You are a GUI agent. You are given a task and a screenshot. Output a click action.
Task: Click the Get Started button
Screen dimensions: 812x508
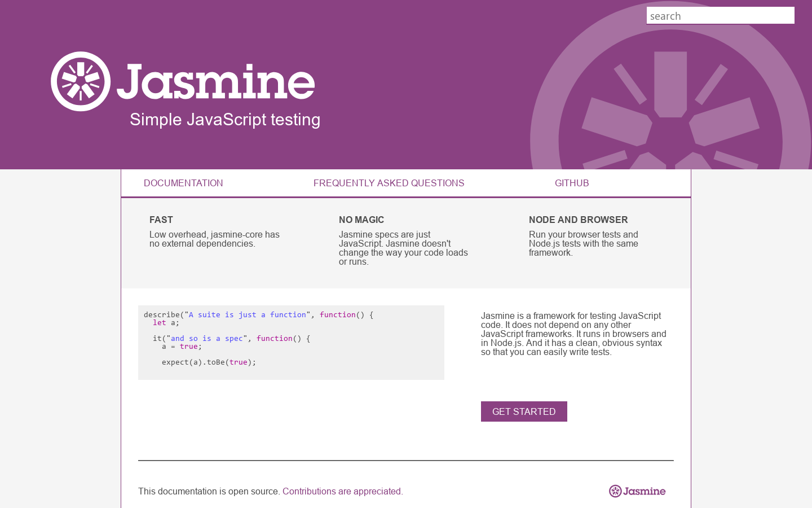tap(524, 411)
